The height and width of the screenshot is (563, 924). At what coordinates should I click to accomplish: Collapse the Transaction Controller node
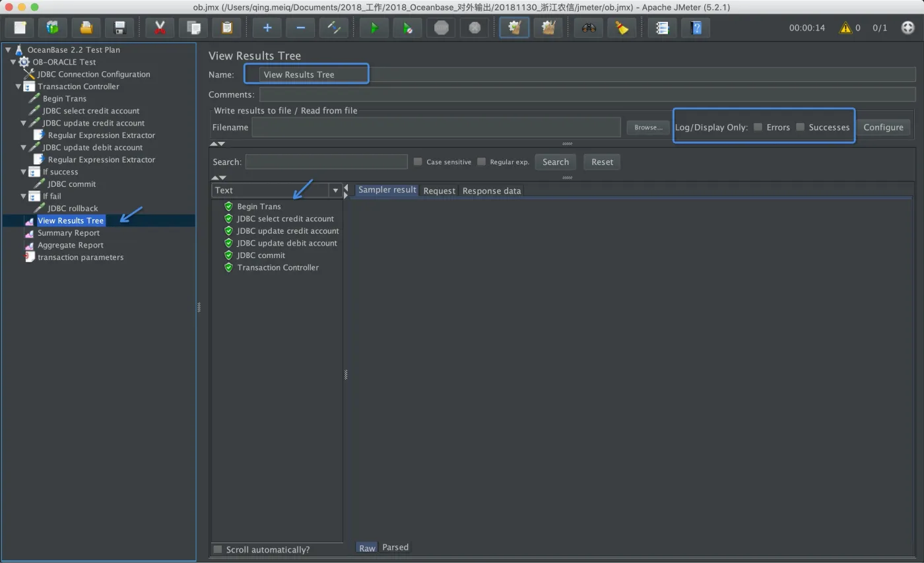pos(18,86)
